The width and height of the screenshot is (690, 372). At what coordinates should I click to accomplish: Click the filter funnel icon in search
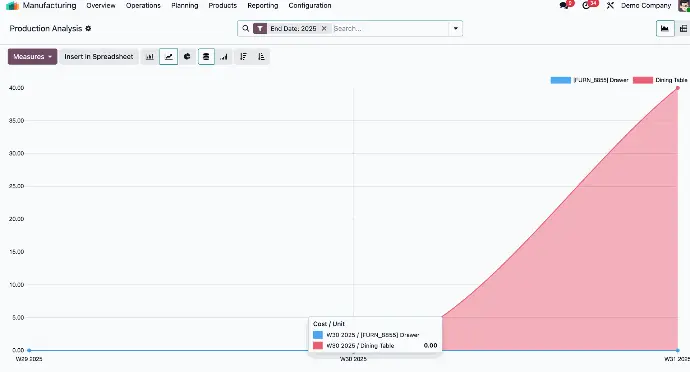pyautogui.click(x=260, y=29)
